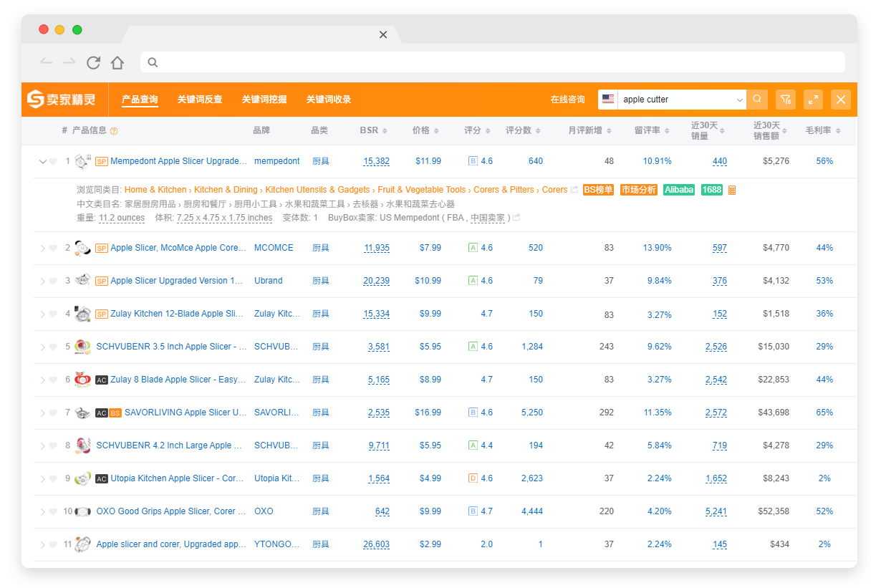Click the apple cutter search input field
Viewport: 881px width, 588px height.
[x=676, y=100]
